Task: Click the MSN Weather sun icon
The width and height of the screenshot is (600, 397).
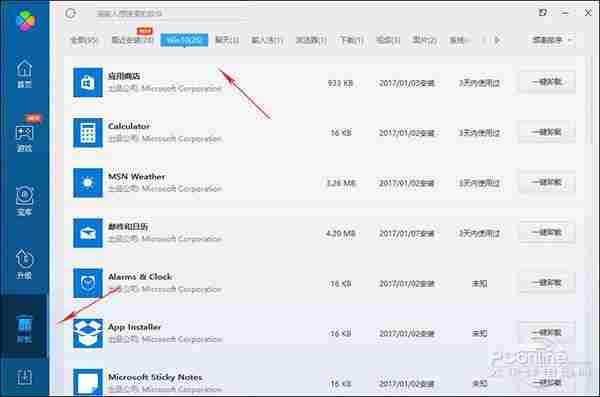Action: pyautogui.click(x=88, y=183)
